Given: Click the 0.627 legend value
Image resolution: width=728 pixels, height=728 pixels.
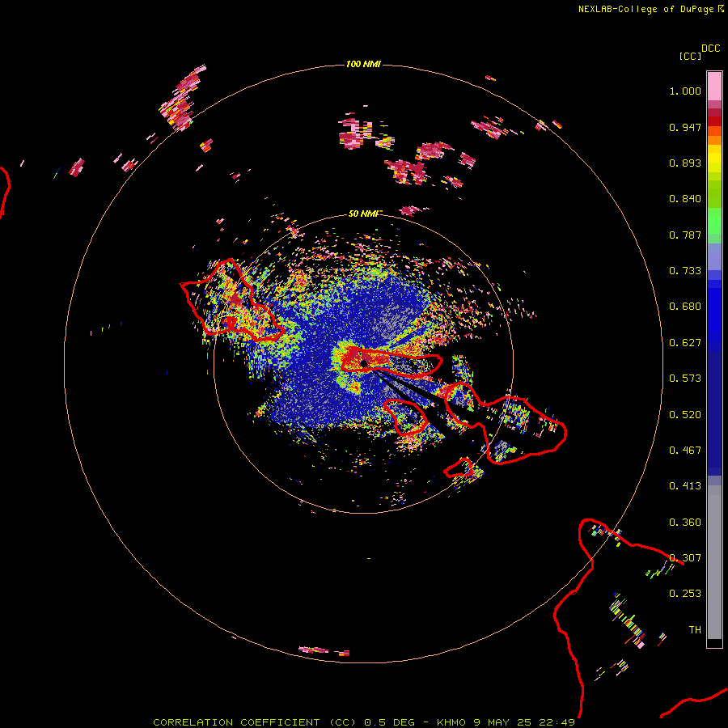Looking at the screenshot, I should point(685,343).
